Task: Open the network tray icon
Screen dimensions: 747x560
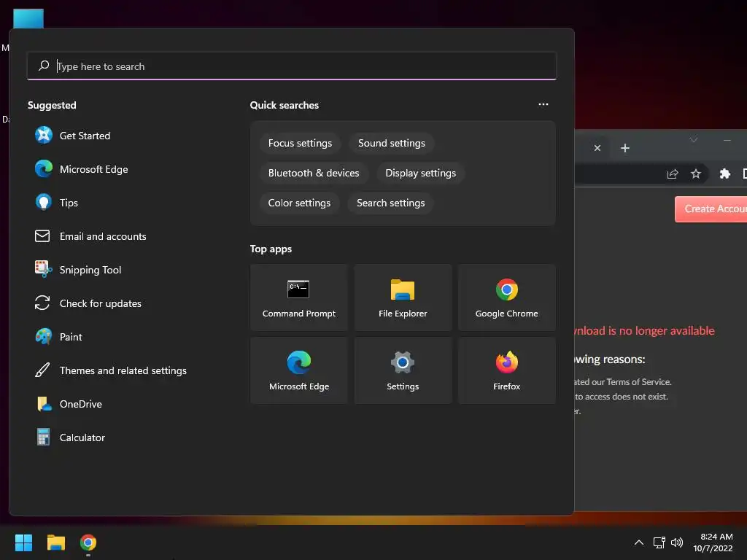Action: click(659, 542)
